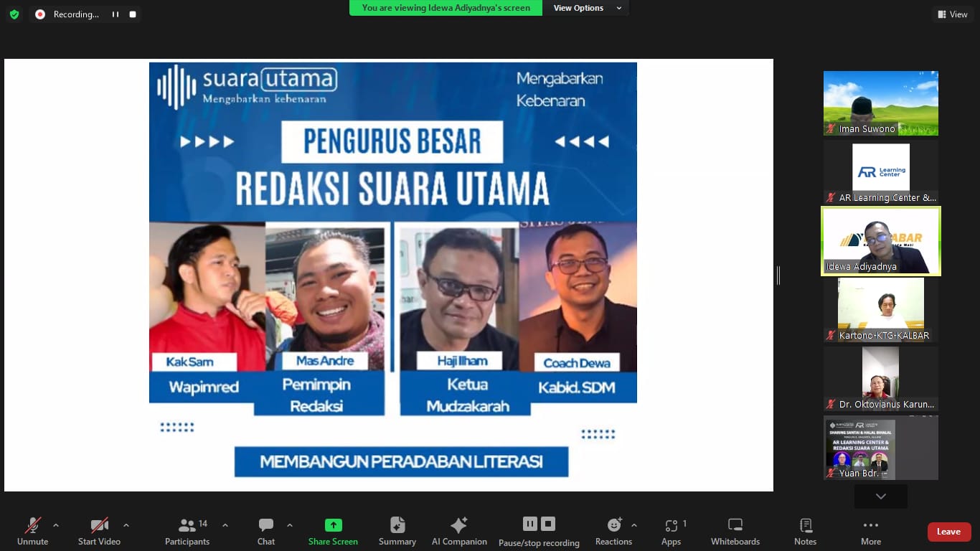Open Whiteboards

(735, 532)
